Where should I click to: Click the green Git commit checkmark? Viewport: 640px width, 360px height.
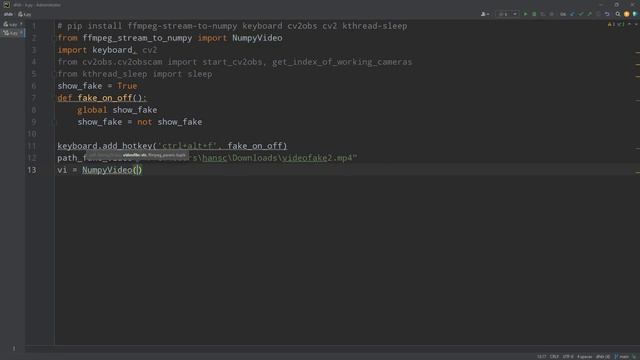581,14
